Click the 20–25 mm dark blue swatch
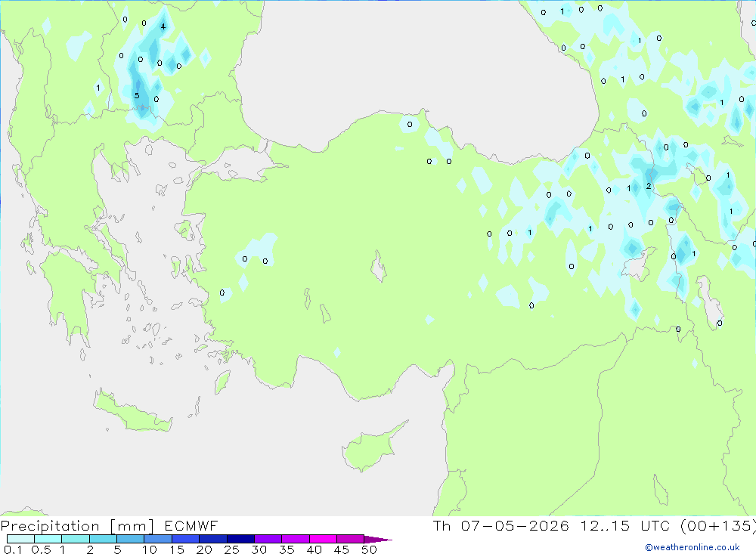 [212, 539]
